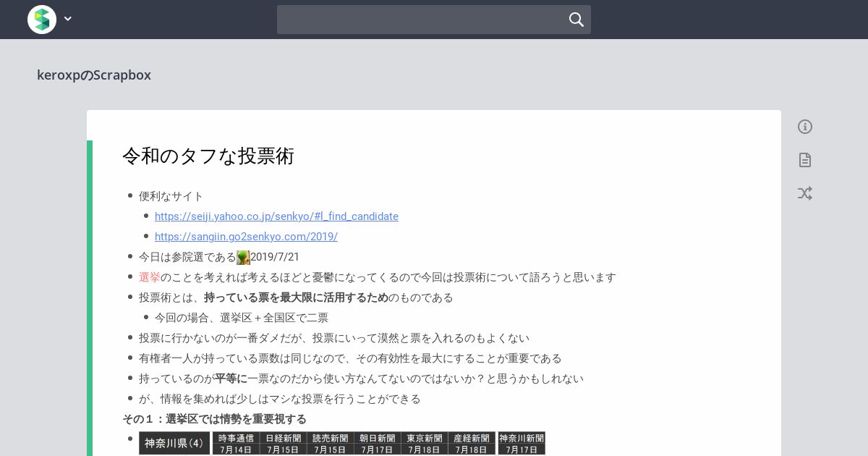Open the page info icon
The height and width of the screenshot is (456, 868).
click(805, 127)
